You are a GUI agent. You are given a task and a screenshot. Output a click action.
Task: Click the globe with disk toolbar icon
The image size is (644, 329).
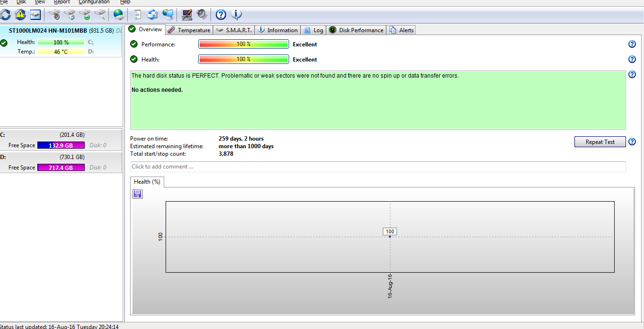[118, 15]
